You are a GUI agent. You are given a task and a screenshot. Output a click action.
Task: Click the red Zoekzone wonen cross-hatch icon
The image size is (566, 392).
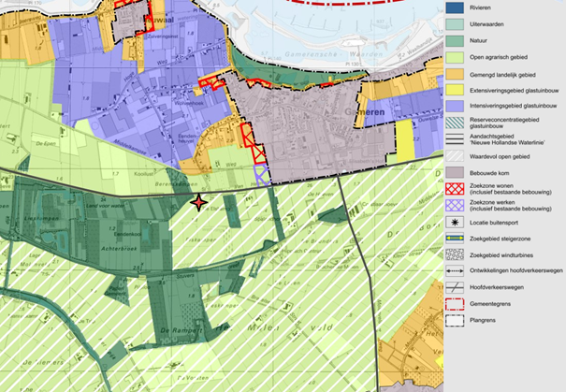click(455, 189)
